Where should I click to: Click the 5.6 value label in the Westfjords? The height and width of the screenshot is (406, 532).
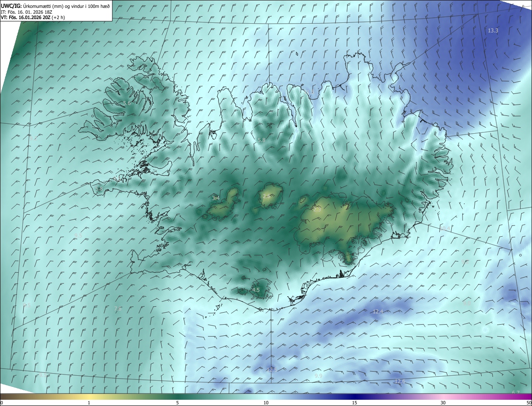(x=127, y=103)
